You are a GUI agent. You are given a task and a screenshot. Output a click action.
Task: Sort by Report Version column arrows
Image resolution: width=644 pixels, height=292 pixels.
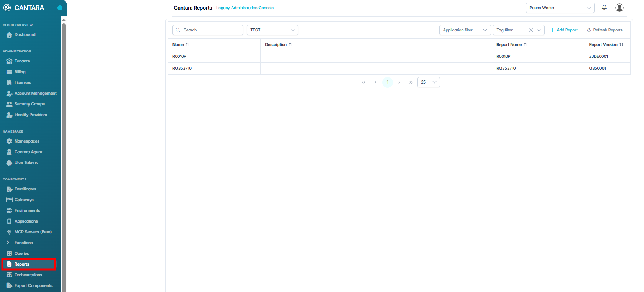coord(621,45)
